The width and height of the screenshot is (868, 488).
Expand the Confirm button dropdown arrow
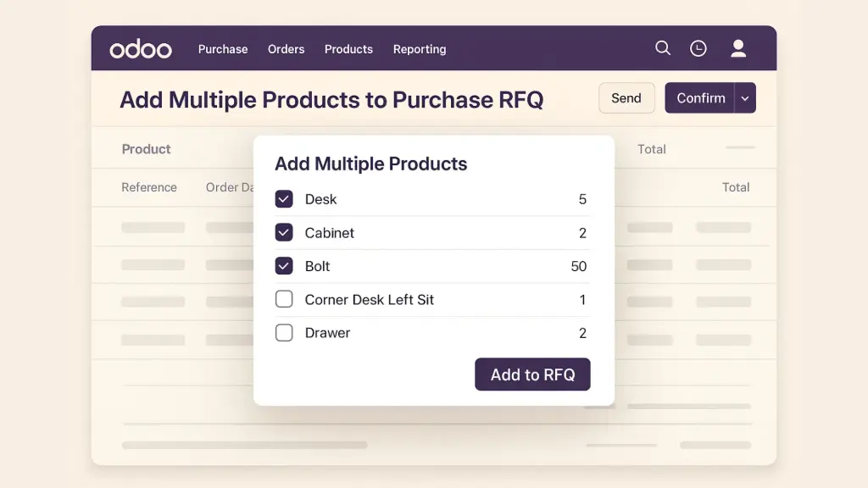pos(744,97)
